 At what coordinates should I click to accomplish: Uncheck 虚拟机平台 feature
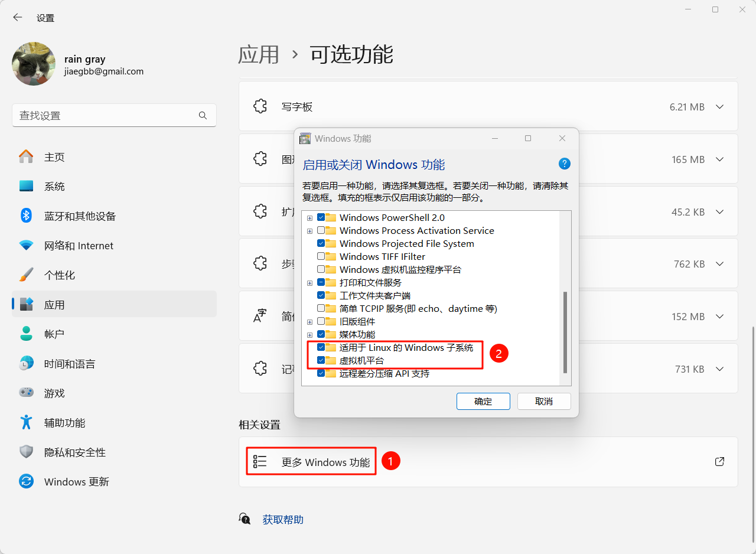click(321, 360)
